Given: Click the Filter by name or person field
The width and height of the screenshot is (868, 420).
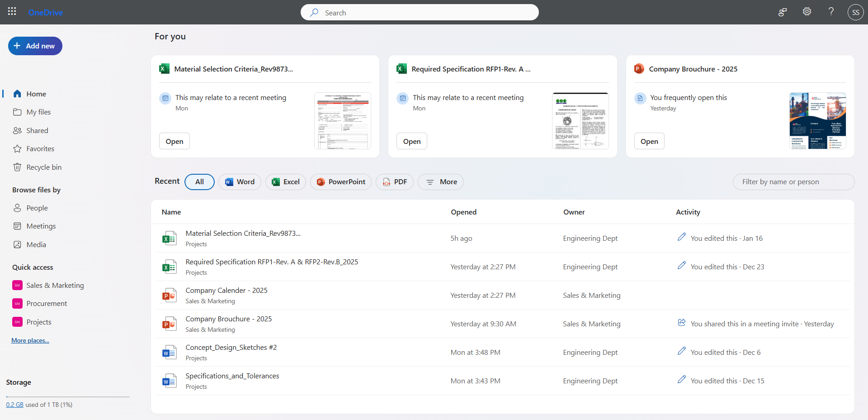Looking at the screenshot, I should click(793, 182).
